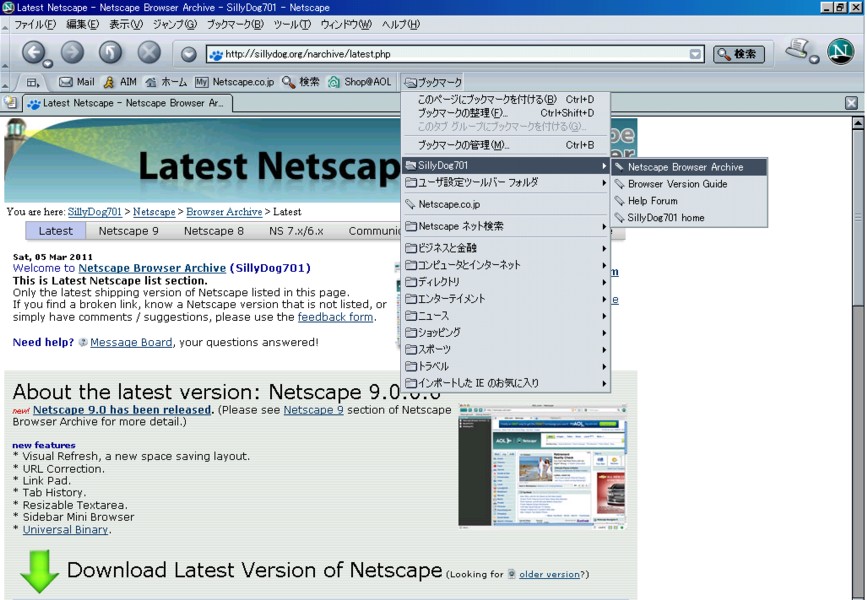Select このページにブックマークを付ける menu item
This screenshot has width=867, height=600.
click(505, 100)
